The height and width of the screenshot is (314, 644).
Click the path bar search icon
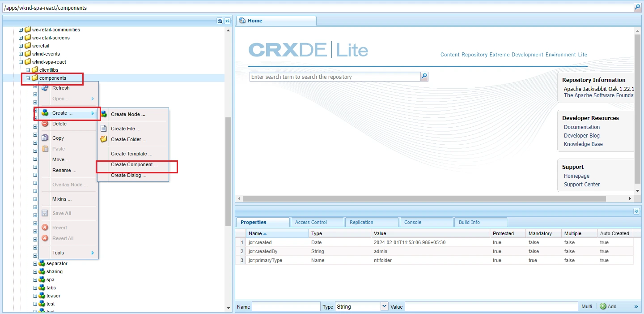637,8
